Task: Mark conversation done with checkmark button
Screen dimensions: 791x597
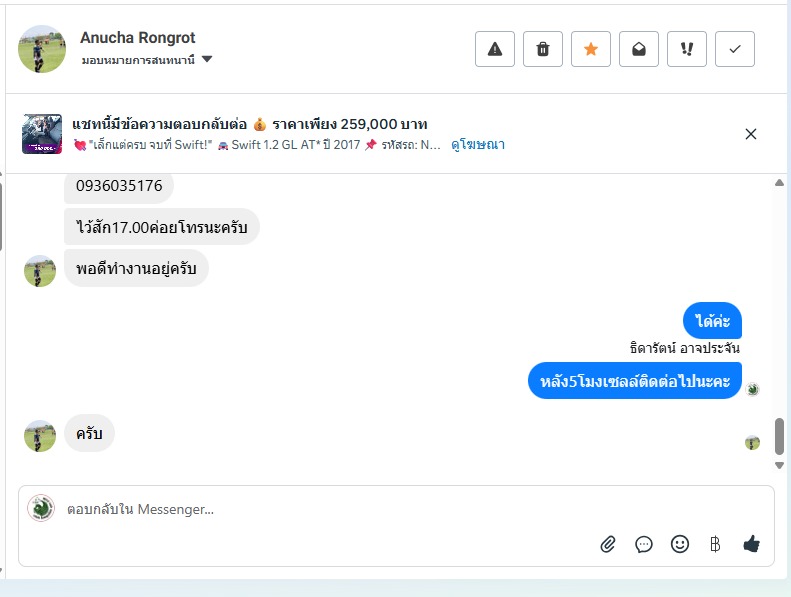Action: tap(734, 49)
